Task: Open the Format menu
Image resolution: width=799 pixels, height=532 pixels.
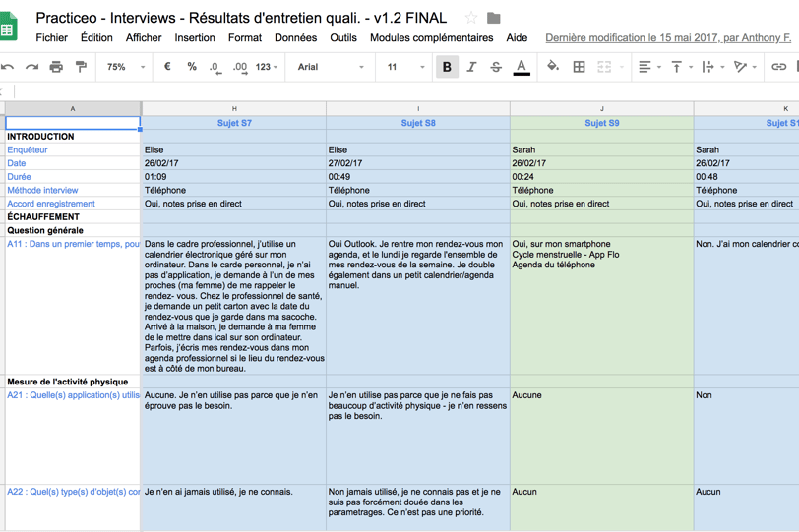Action: (x=245, y=37)
